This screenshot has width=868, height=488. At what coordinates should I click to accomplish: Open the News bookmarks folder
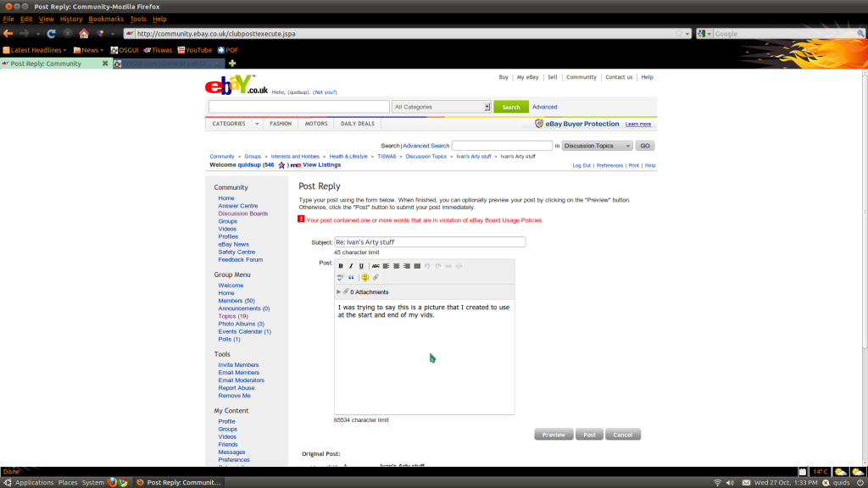pyautogui.click(x=88, y=50)
